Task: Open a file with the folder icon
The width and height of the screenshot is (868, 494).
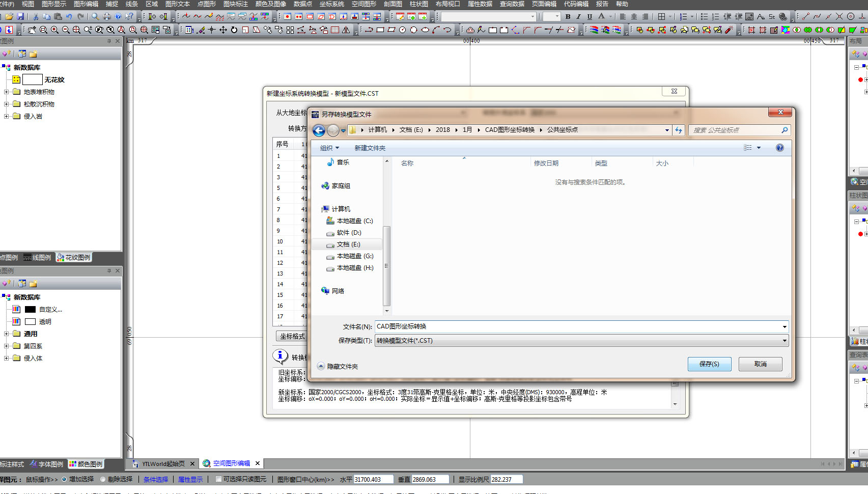Action: point(9,17)
